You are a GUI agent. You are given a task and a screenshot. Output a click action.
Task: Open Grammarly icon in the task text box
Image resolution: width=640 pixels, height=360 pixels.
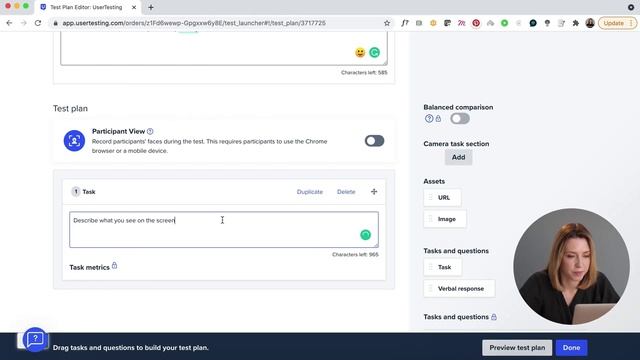[365, 235]
